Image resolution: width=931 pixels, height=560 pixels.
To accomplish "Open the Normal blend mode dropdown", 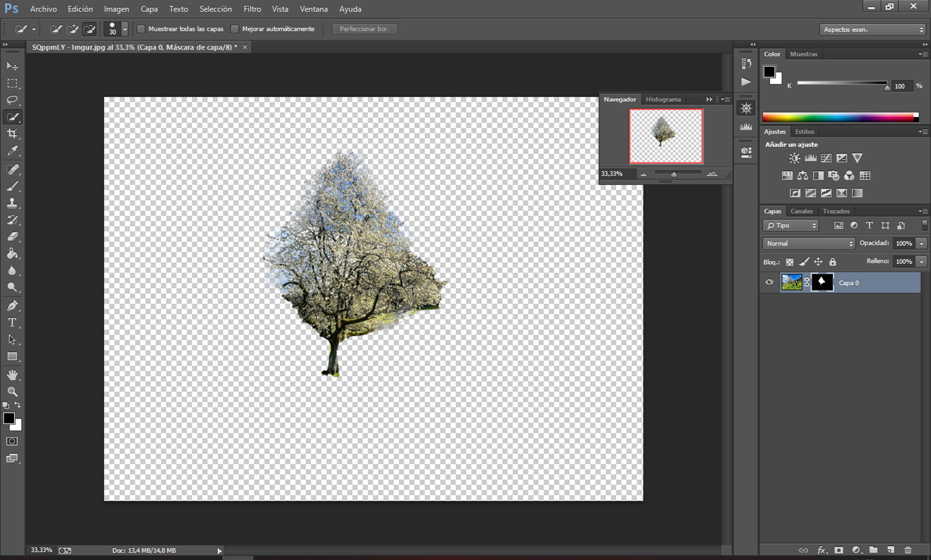I will (x=808, y=243).
